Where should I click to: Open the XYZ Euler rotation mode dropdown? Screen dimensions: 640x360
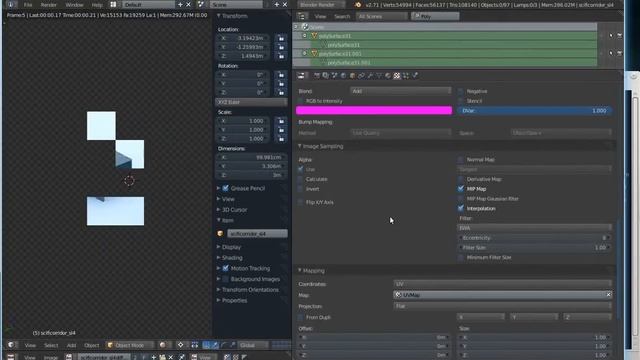(251, 102)
